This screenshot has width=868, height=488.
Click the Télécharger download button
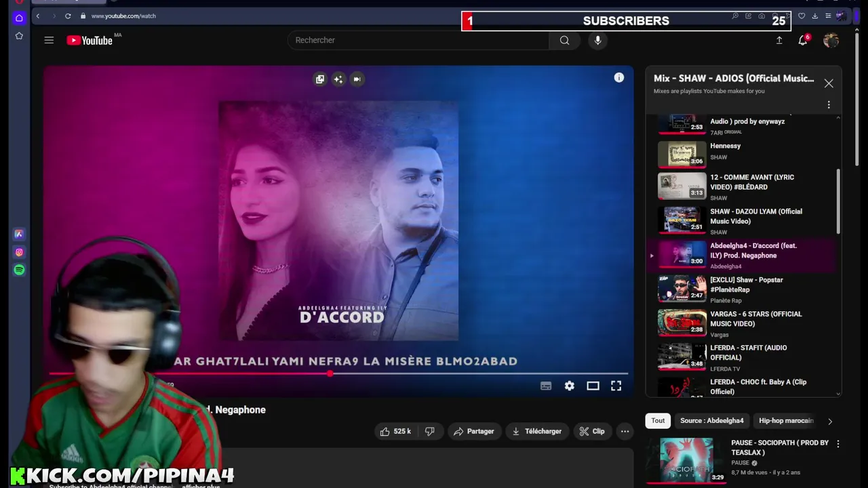[x=536, y=431]
